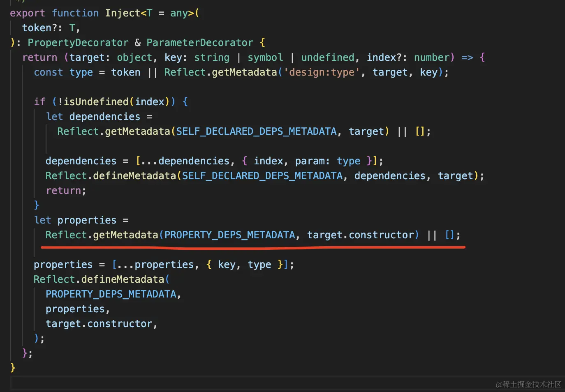The image size is (565, 392).
Task: Click the 'number' type annotation
Action: point(431,58)
